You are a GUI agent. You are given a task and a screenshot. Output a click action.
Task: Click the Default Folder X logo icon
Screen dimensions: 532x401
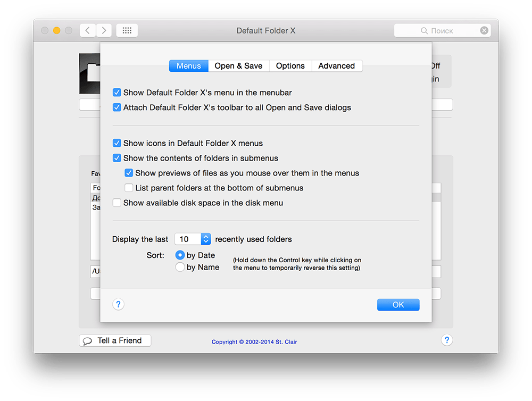click(89, 73)
